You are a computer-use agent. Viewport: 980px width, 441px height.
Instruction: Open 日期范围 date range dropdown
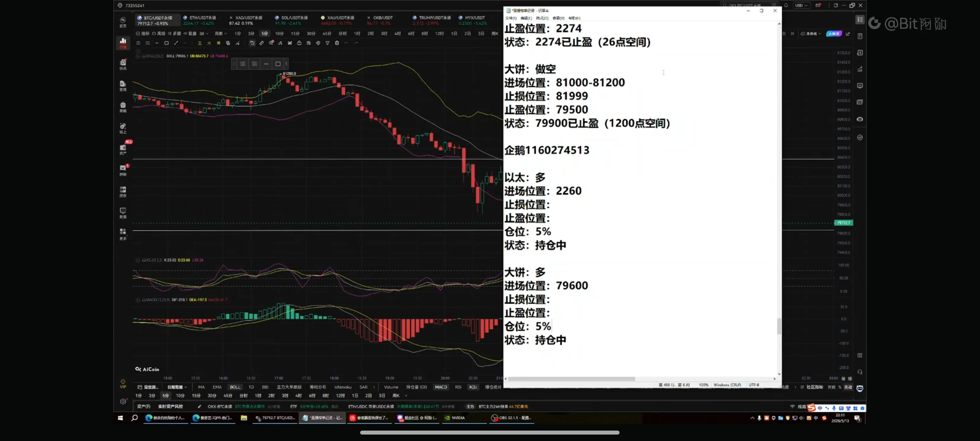point(177,387)
